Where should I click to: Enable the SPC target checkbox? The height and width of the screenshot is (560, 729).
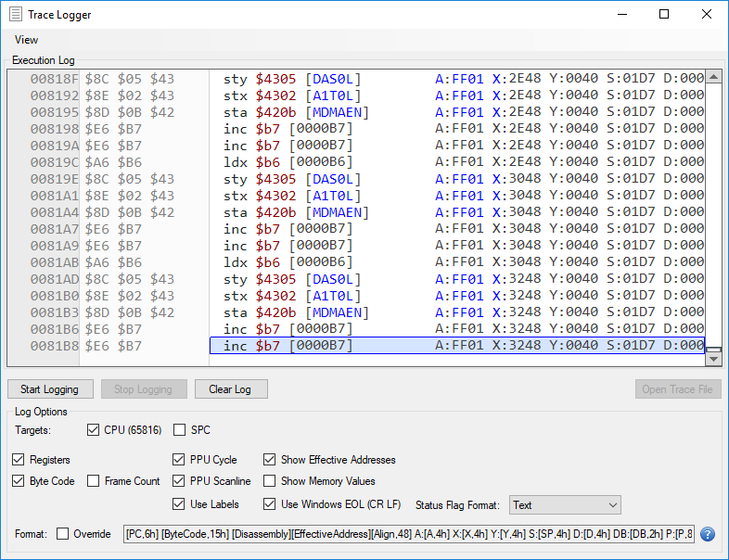click(x=179, y=430)
